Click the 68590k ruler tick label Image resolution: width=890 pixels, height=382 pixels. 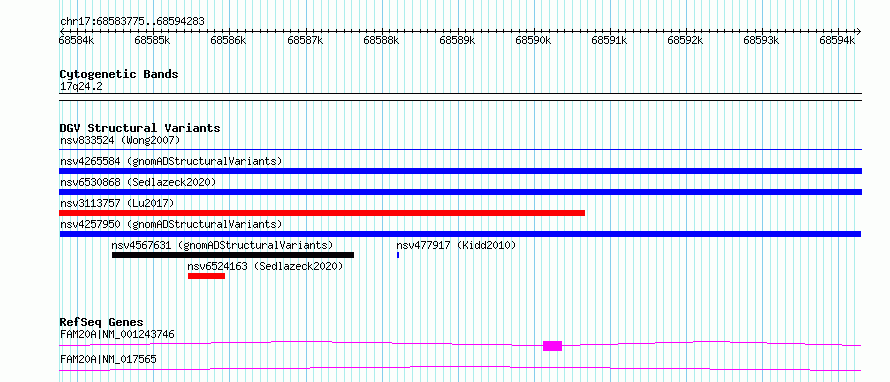(x=533, y=40)
